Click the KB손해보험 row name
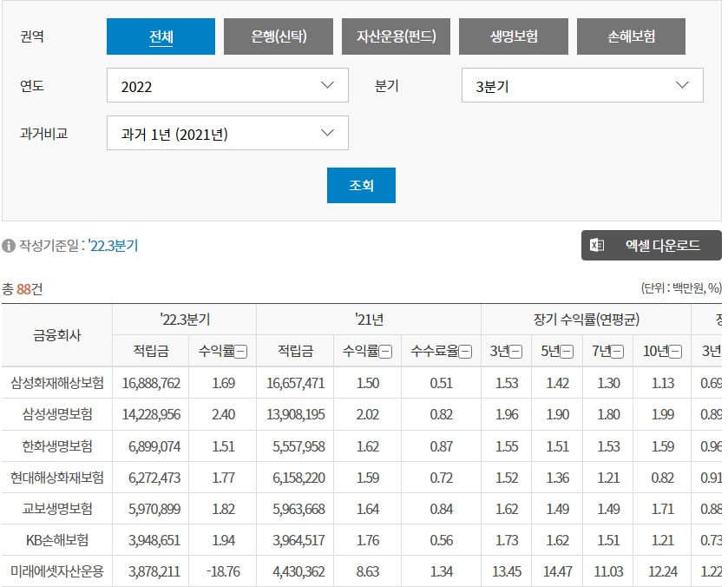 click(57, 540)
